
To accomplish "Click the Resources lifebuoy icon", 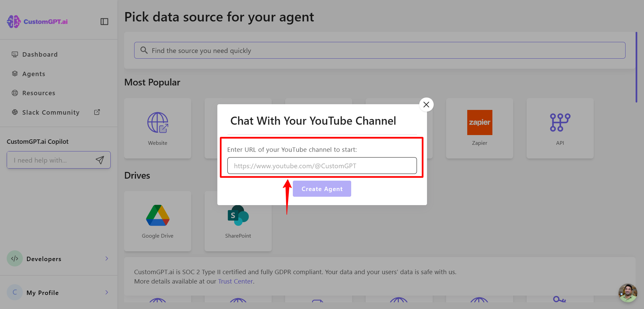I will click(x=15, y=93).
